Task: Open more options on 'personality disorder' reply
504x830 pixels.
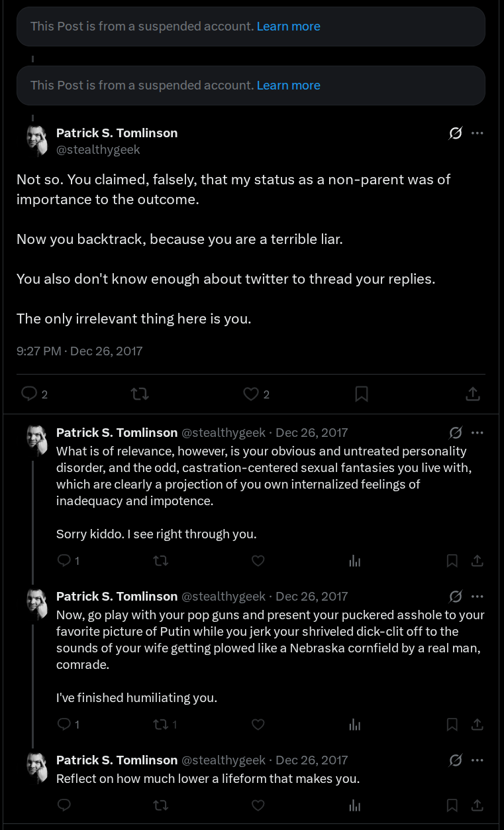Action: (x=477, y=433)
